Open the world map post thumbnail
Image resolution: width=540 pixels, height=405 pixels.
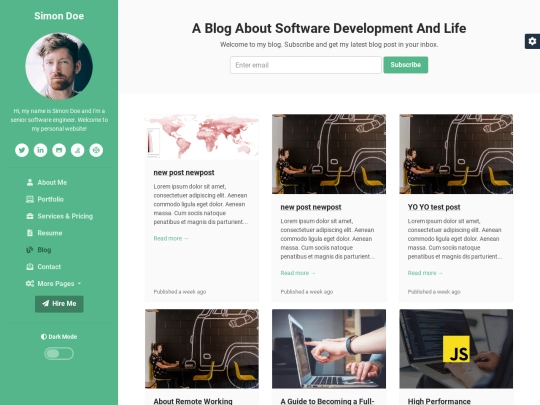[x=202, y=137]
